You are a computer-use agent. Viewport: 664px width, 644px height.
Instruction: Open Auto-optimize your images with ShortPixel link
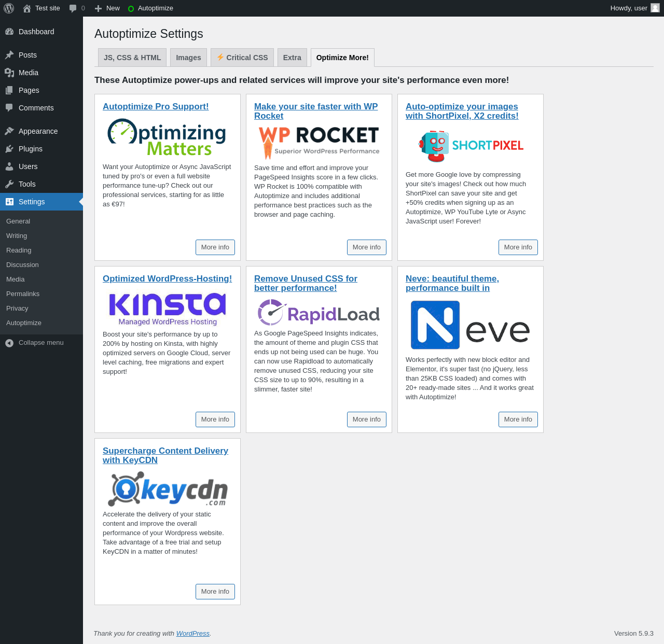462,111
